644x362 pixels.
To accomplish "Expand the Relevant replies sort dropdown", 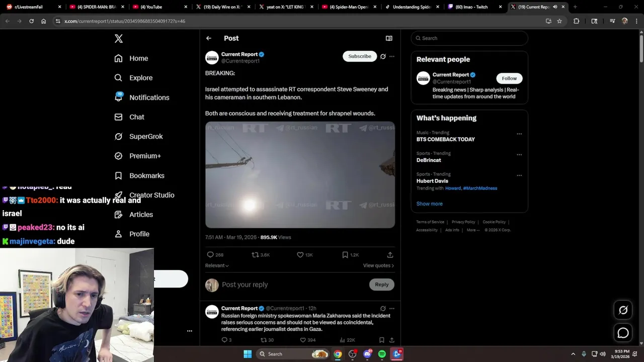I will click(217, 265).
